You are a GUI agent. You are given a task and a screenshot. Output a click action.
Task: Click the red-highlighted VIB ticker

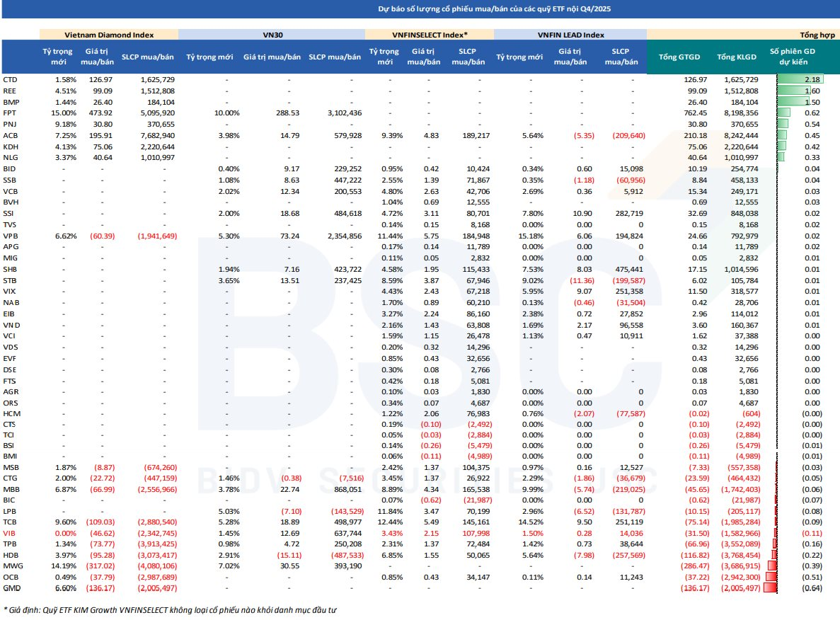[9, 533]
